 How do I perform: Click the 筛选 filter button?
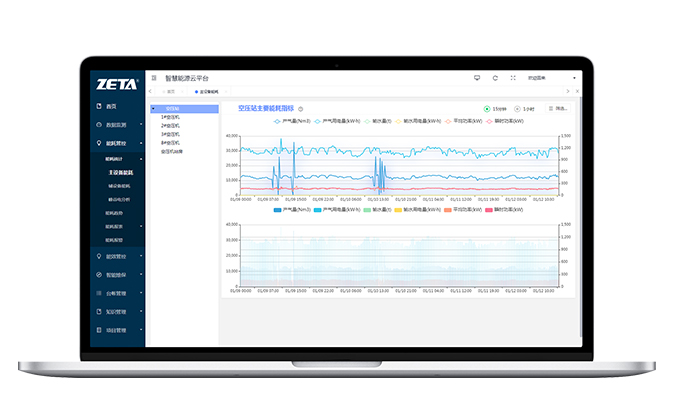point(558,108)
